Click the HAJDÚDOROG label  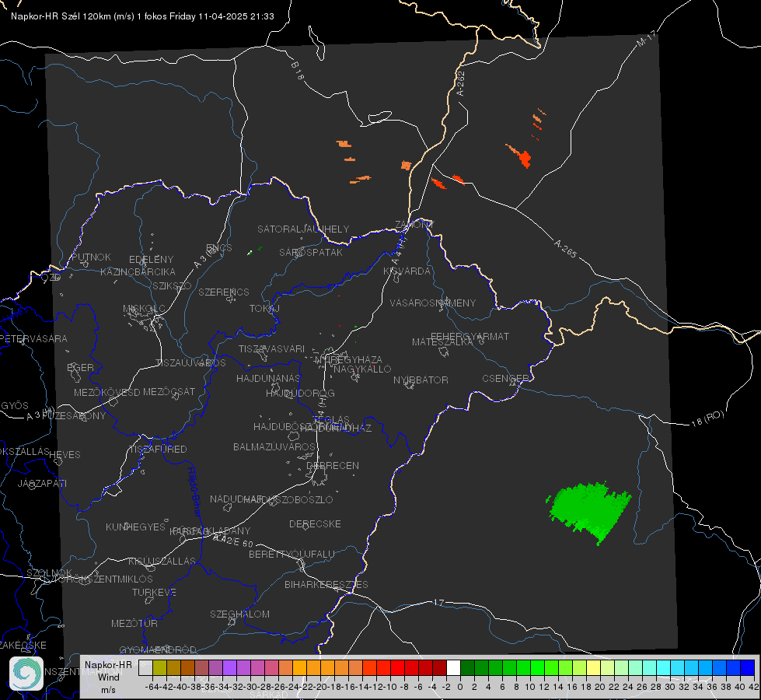300,393
